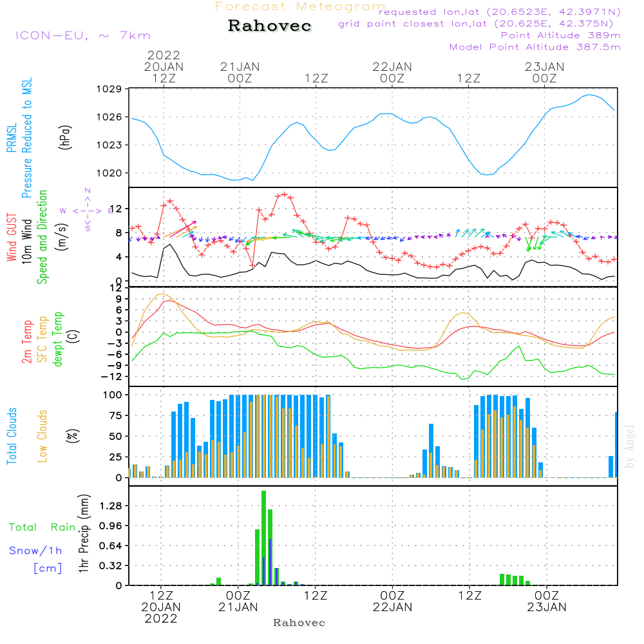Click the '(%)' cloud unit label
Screen dimensions: 644x644
73,436
